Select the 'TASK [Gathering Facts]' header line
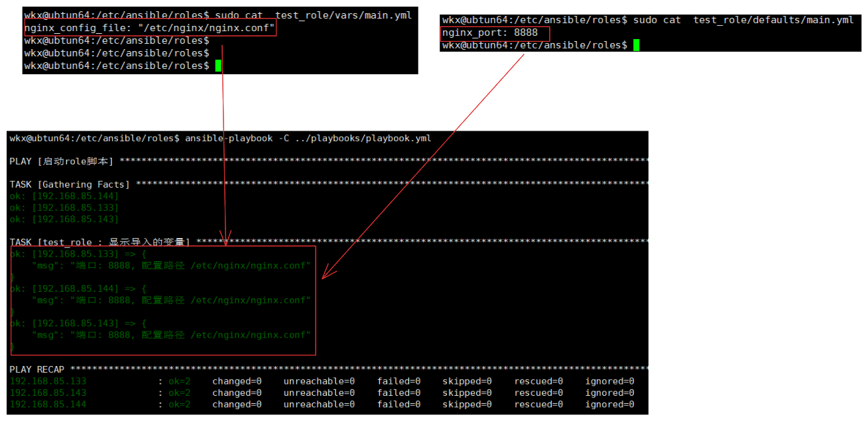The height and width of the screenshot is (421, 868). click(329, 184)
